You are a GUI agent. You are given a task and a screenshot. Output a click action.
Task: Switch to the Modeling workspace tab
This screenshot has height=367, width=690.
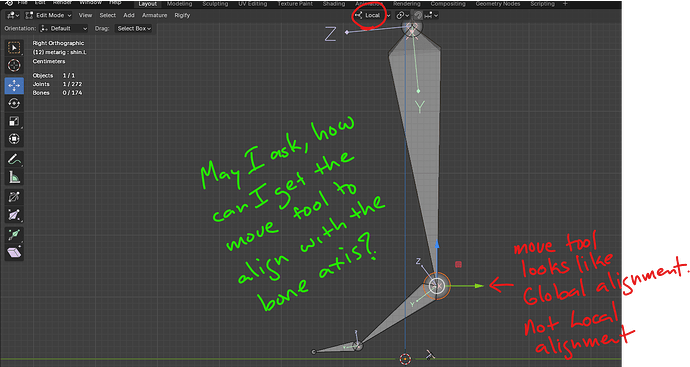click(180, 4)
